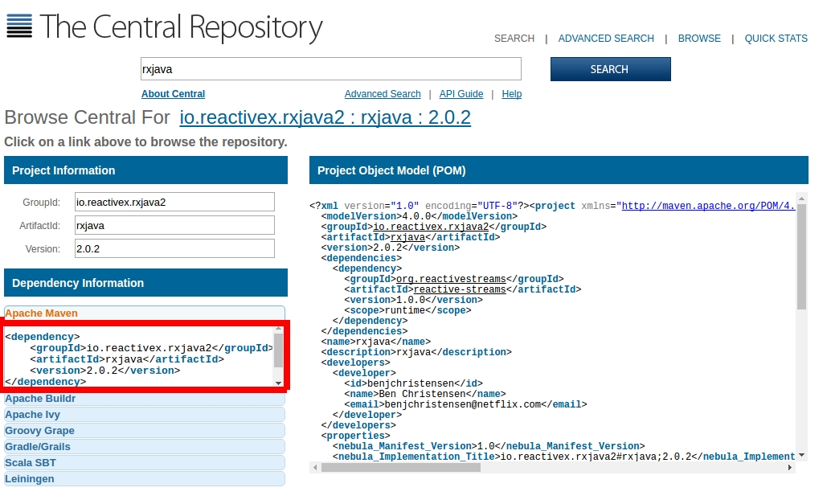This screenshot has width=827, height=504.
Task: Expand the Apache Buildr section
Action: click(x=145, y=399)
